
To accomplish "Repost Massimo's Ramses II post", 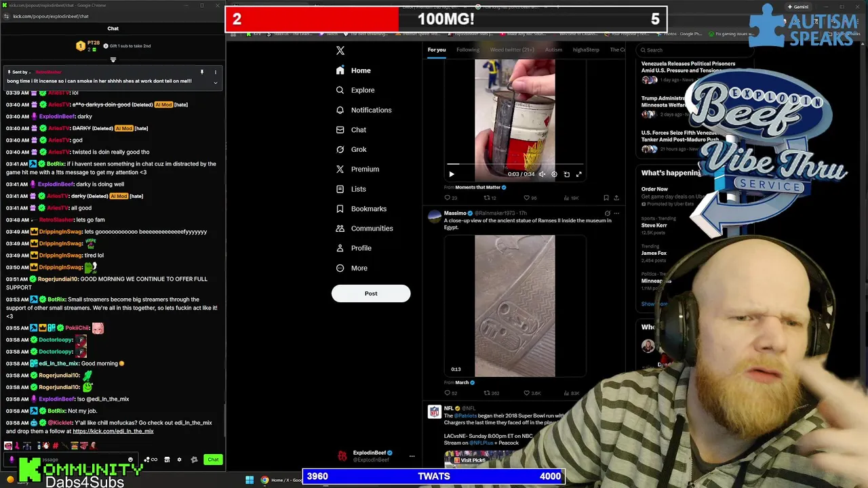I will click(491, 393).
